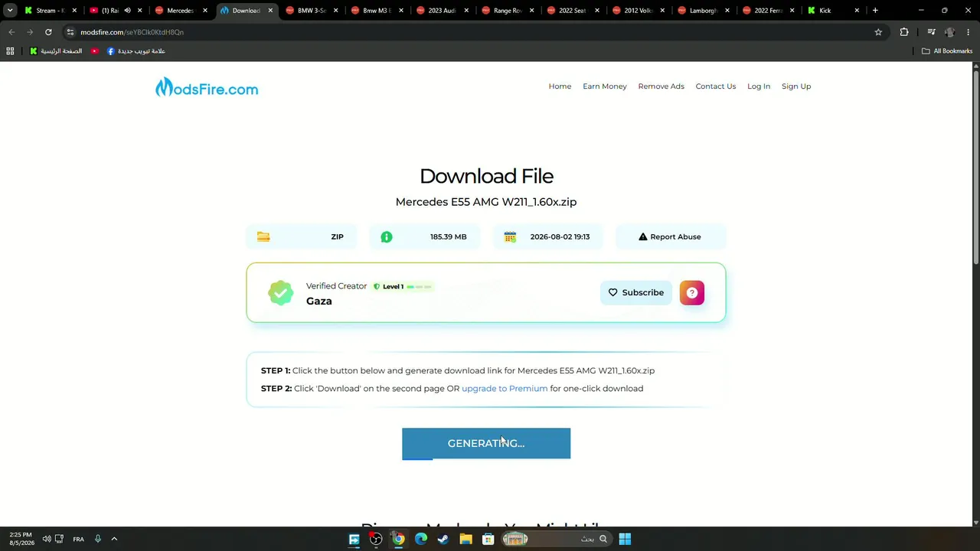Click the taskbar microphone icon
The height and width of the screenshot is (551, 980).
(x=97, y=539)
